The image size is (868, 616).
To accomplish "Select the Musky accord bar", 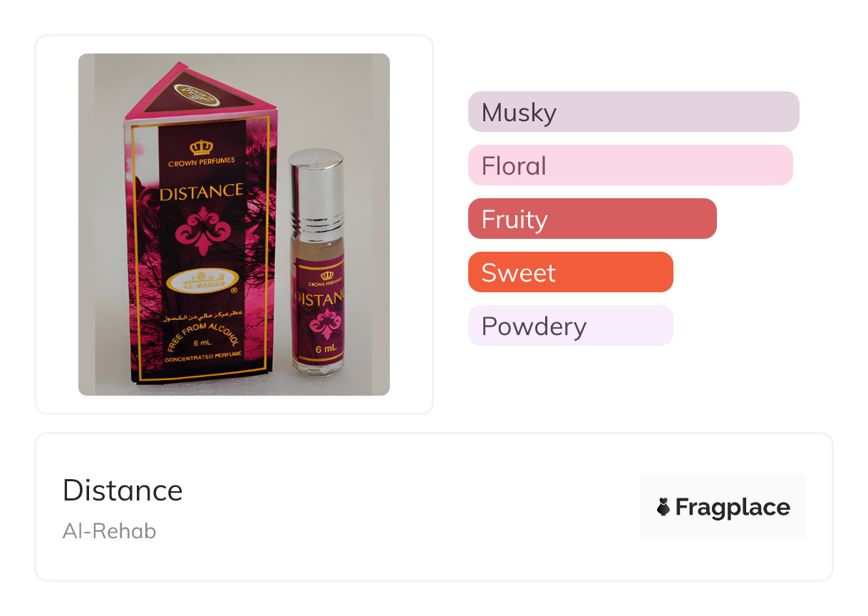I will tap(633, 112).
